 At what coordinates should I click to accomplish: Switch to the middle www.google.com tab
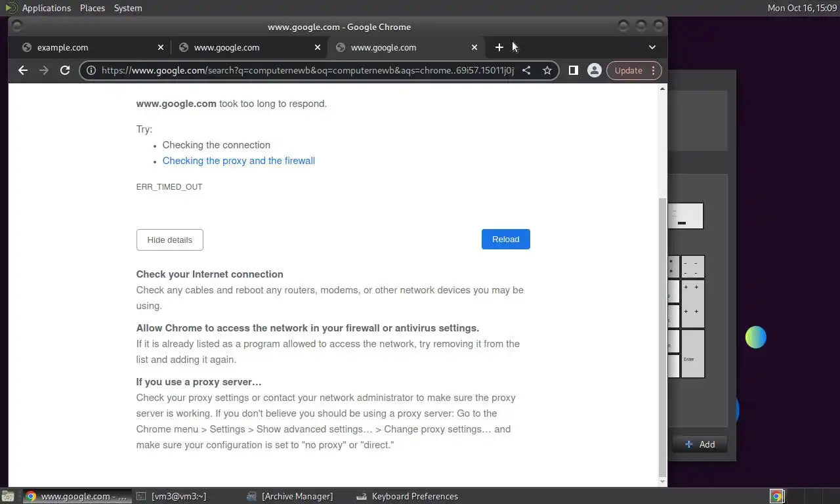[249, 47]
